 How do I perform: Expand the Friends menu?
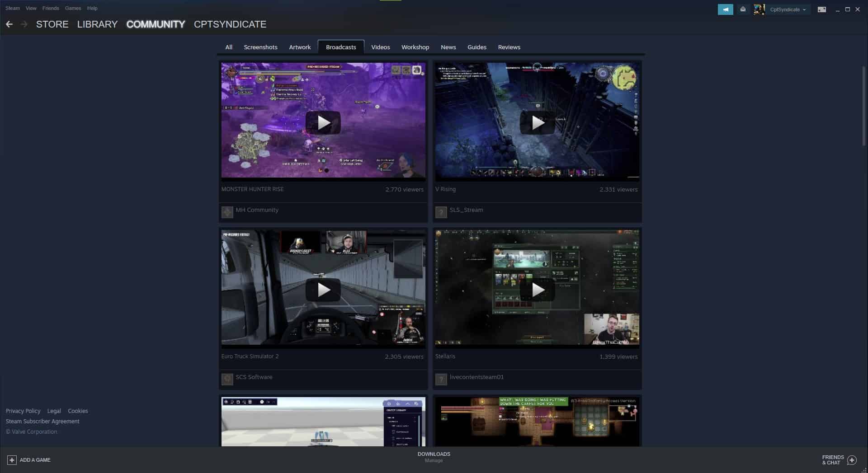pos(51,8)
